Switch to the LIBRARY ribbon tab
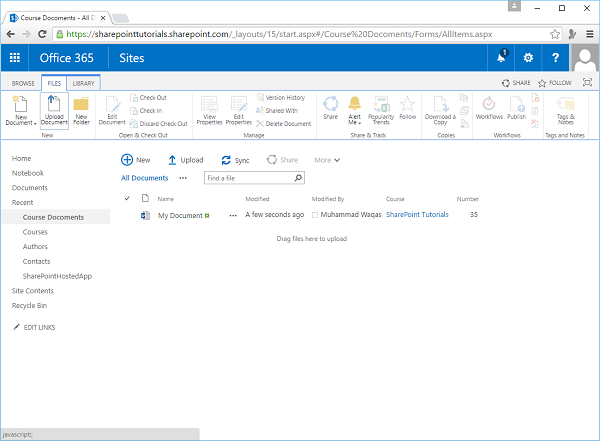600x441 pixels. click(83, 83)
